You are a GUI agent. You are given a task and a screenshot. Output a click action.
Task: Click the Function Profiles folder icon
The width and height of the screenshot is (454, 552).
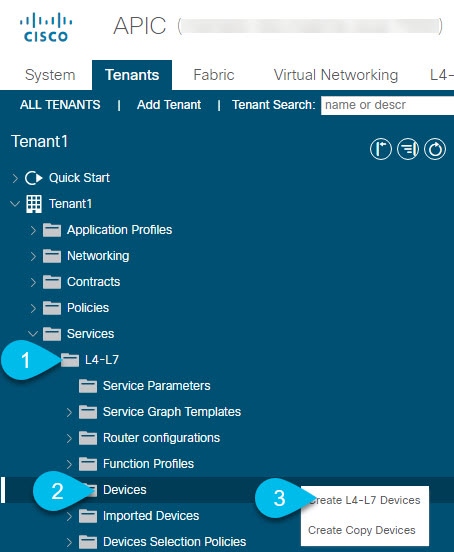point(88,464)
